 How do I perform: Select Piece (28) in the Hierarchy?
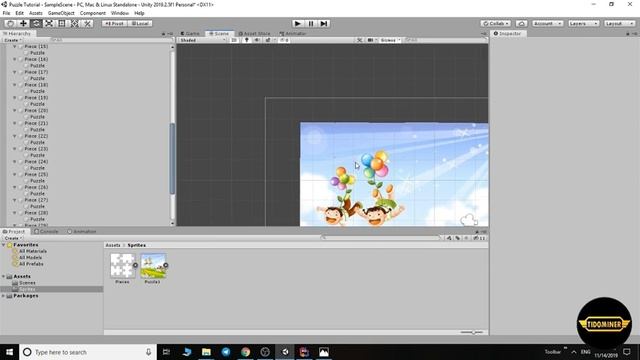point(36,213)
